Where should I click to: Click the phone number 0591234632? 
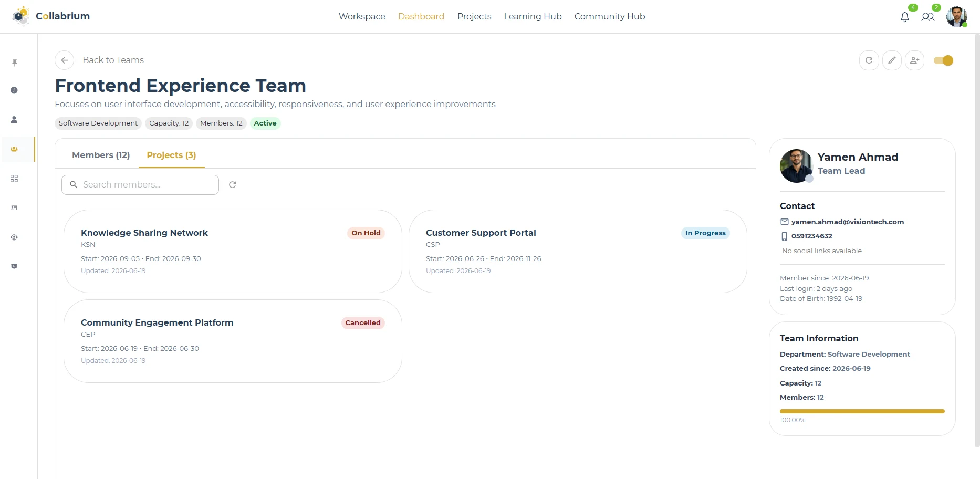click(812, 236)
